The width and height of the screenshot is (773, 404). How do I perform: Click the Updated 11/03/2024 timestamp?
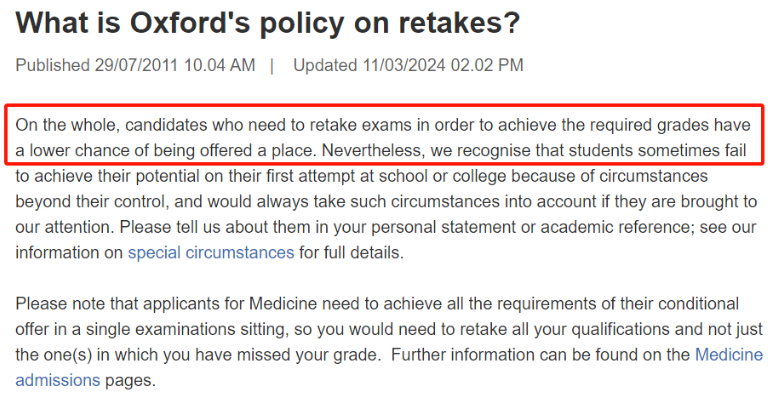tap(408, 65)
